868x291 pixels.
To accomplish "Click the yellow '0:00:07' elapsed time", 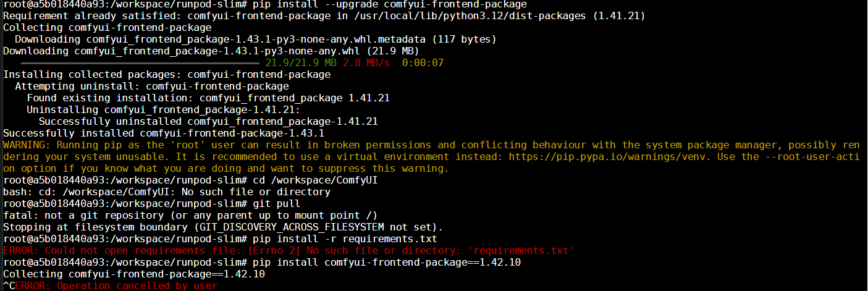I will coord(423,63).
